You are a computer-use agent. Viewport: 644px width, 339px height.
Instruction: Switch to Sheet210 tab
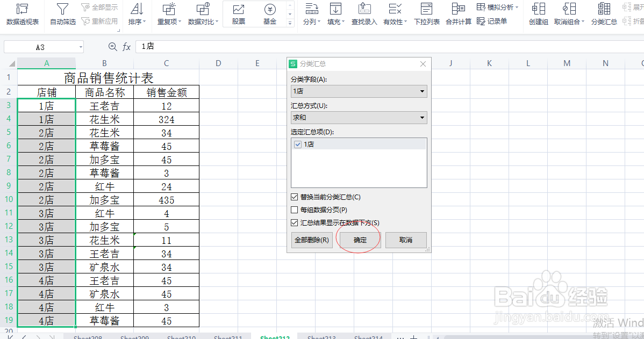point(182,337)
